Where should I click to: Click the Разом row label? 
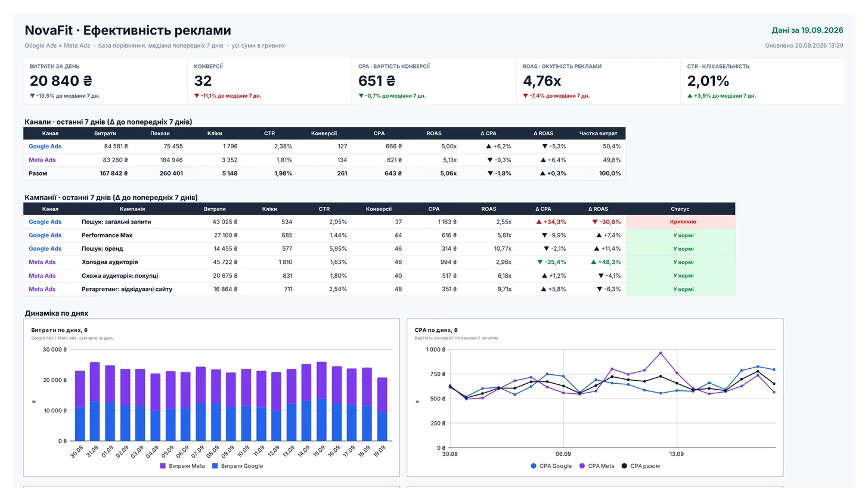click(x=38, y=173)
